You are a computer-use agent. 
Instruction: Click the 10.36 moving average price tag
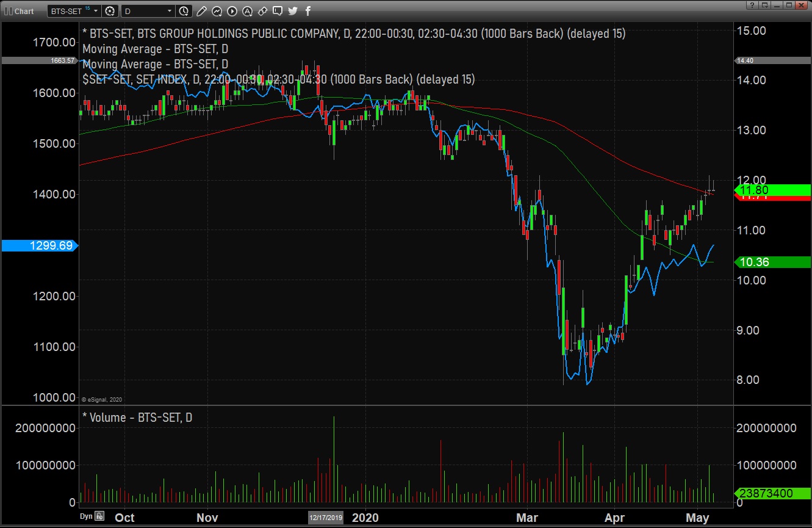click(x=773, y=262)
